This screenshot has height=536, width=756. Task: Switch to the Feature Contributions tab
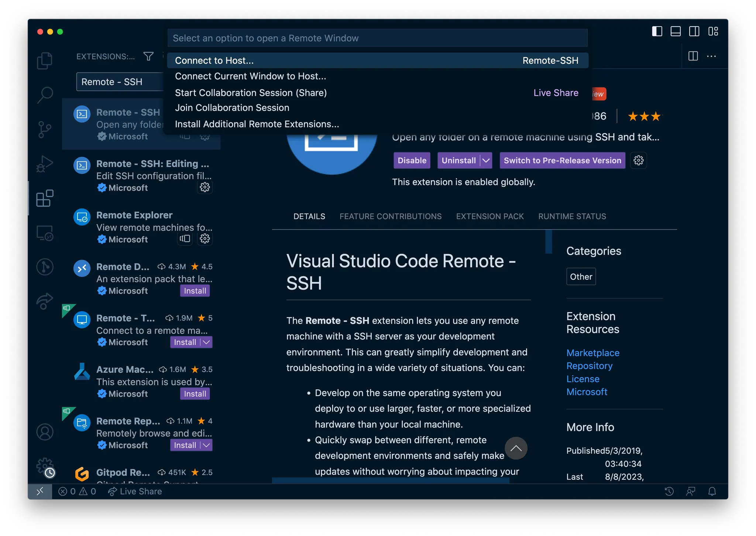(x=390, y=216)
